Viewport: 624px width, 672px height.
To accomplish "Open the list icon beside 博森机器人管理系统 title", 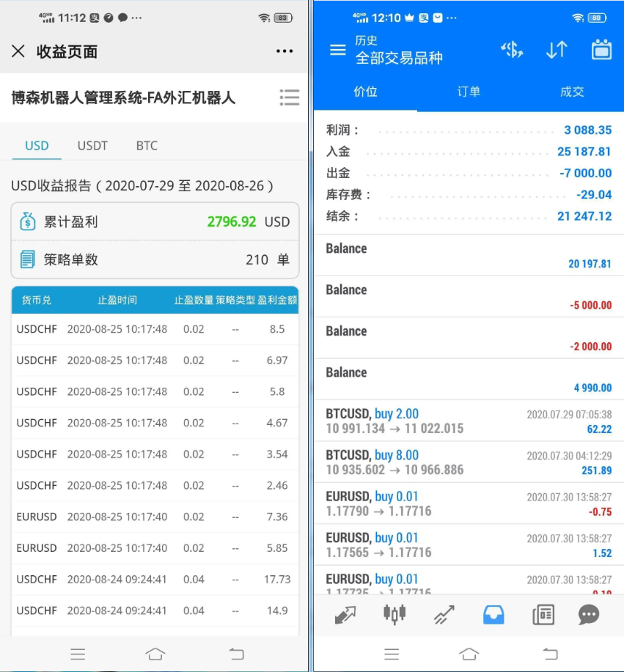I will coord(290,97).
